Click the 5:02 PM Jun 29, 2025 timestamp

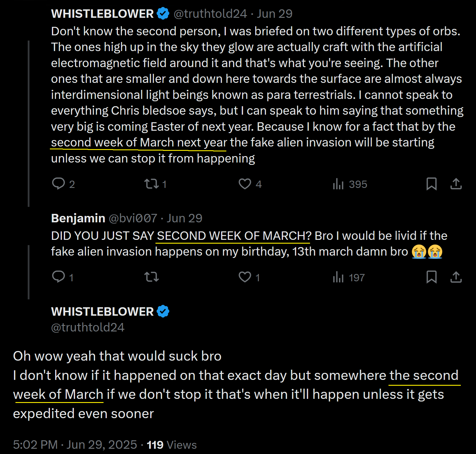75,445
